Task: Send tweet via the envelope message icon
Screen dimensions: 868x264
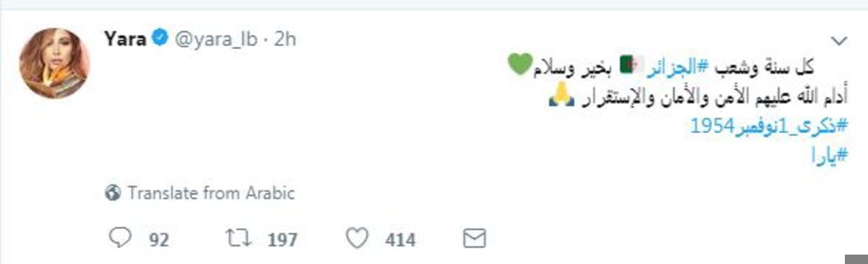Action: pyautogui.click(x=473, y=239)
